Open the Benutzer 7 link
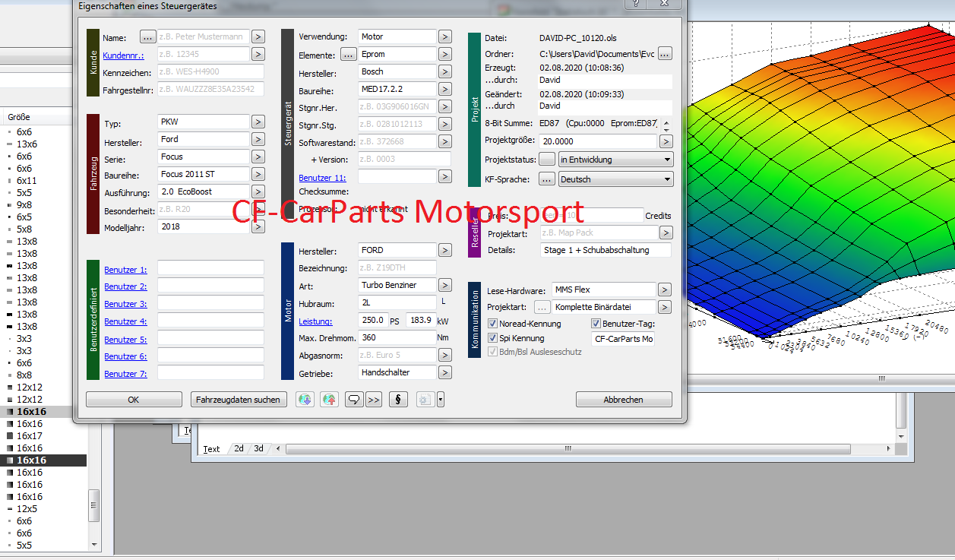The width and height of the screenshot is (955, 560). click(x=125, y=374)
